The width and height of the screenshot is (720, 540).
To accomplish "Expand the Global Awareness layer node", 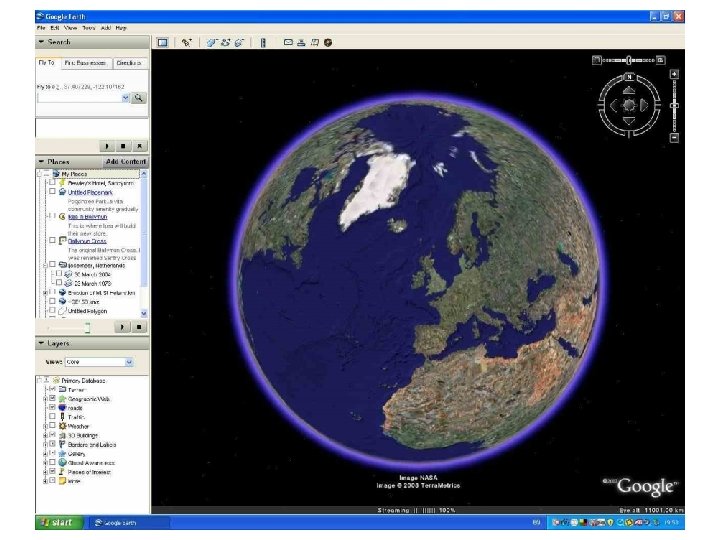I will tap(45, 463).
